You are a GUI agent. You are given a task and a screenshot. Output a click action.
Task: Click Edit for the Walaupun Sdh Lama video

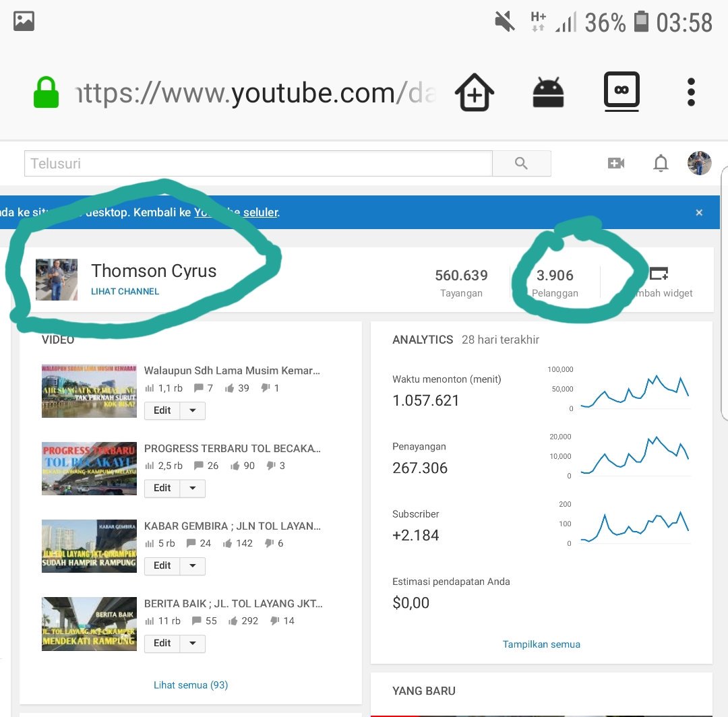162,410
